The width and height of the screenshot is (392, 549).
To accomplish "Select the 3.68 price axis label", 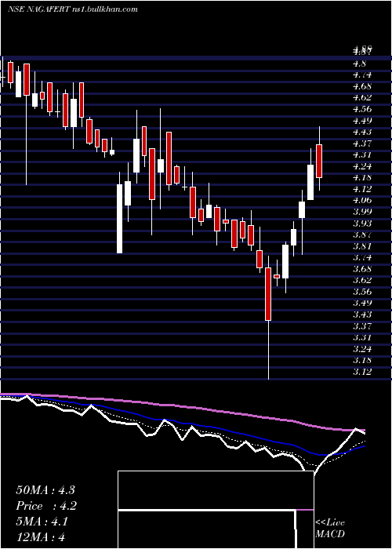I will (362, 269).
